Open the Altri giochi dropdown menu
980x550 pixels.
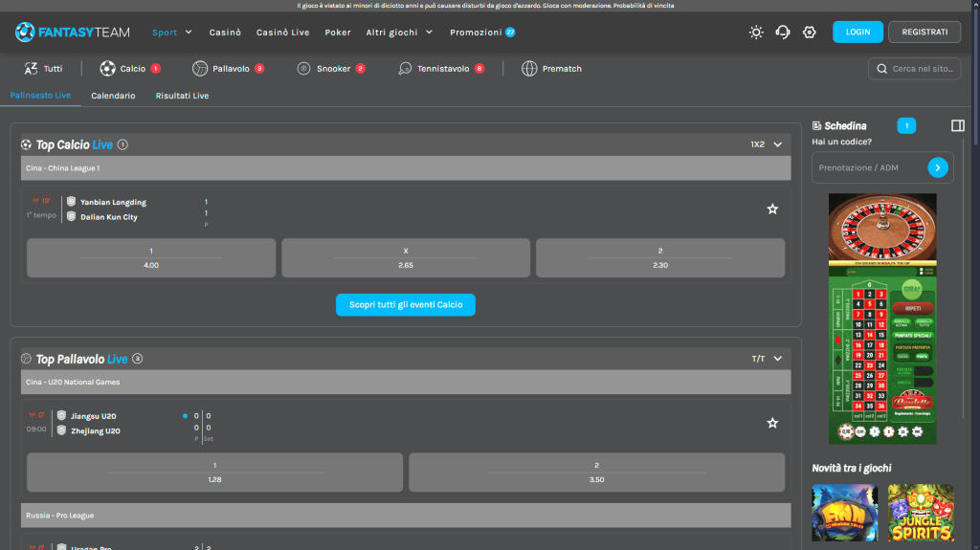[399, 32]
